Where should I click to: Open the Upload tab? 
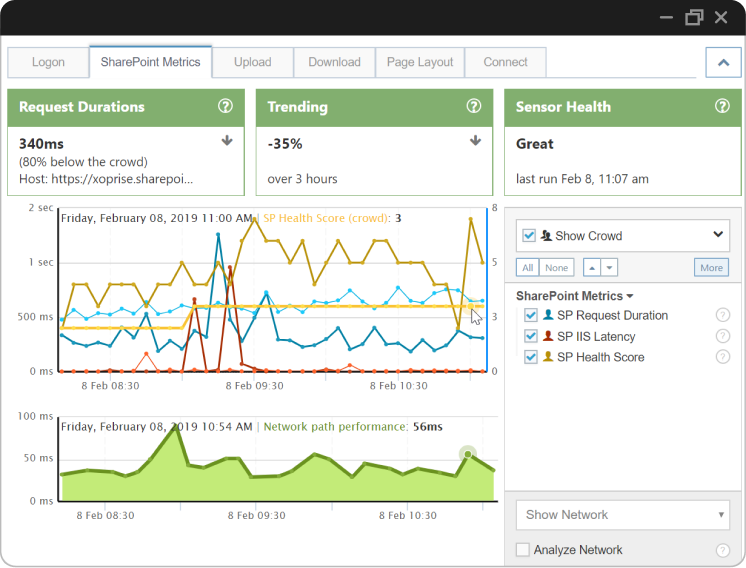tap(253, 62)
